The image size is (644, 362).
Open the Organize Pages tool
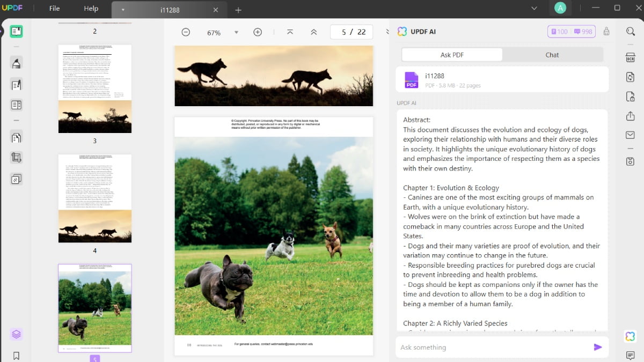(16, 137)
